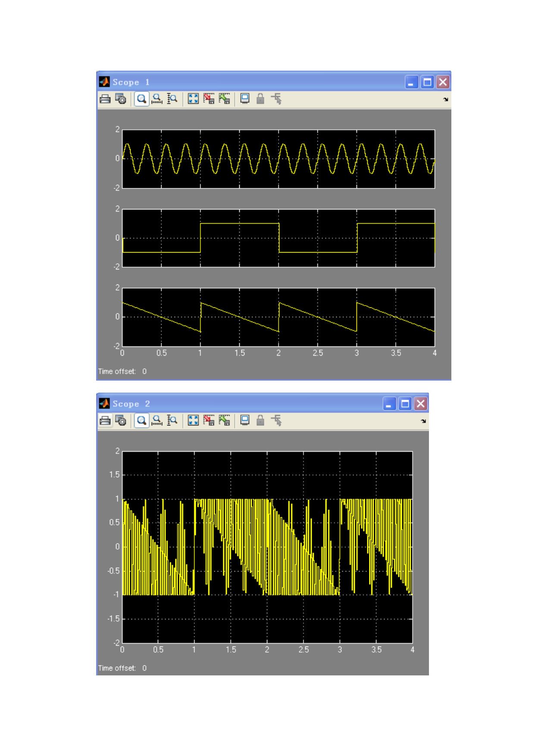Viewport: 535px width, 756px height.
Task: Select Zoom Y-axis tool in Scope 2
Action: [172, 421]
